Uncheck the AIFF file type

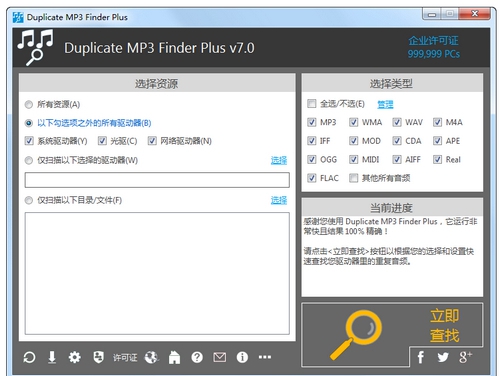[397, 160]
